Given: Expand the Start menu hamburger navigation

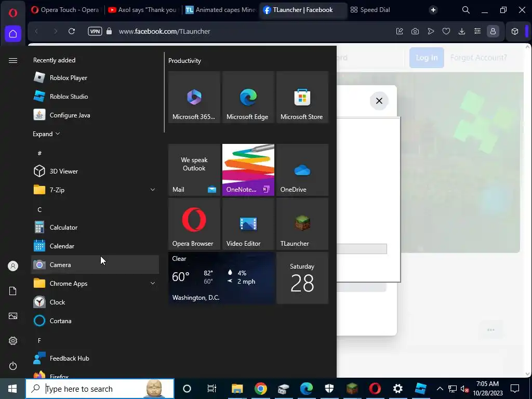Looking at the screenshot, I should pos(13,60).
